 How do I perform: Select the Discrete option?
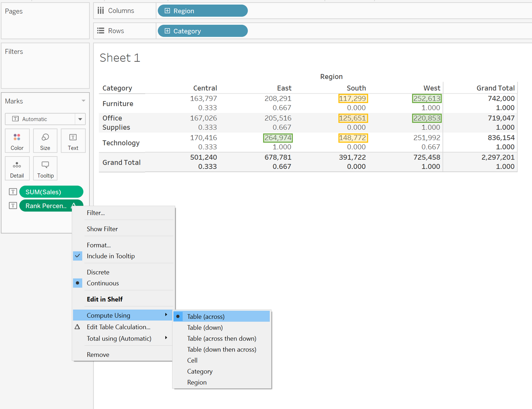pos(98,272)
